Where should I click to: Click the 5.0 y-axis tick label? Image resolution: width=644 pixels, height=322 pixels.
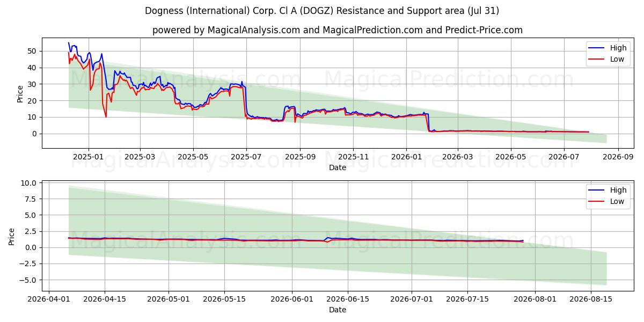pyautogui.click(x=31, y=215)
